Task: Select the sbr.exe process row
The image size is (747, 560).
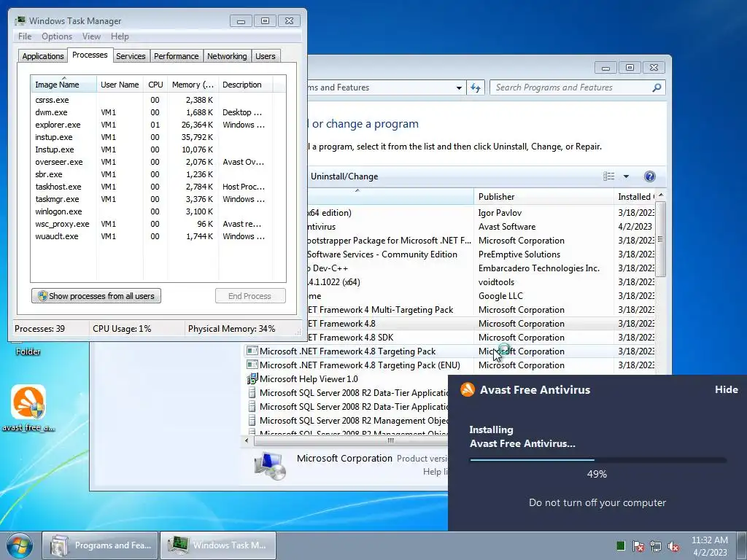Action: pos(152,174)
